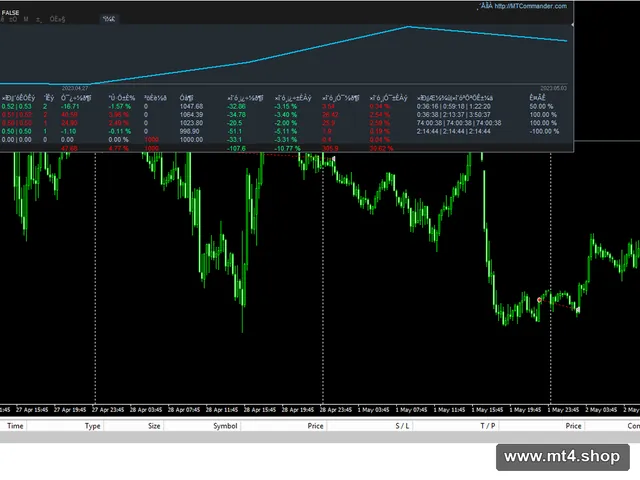640x480 pixels.
Task: Select the 'M' tab in statistics panel
Action: [x=26, y=19]
